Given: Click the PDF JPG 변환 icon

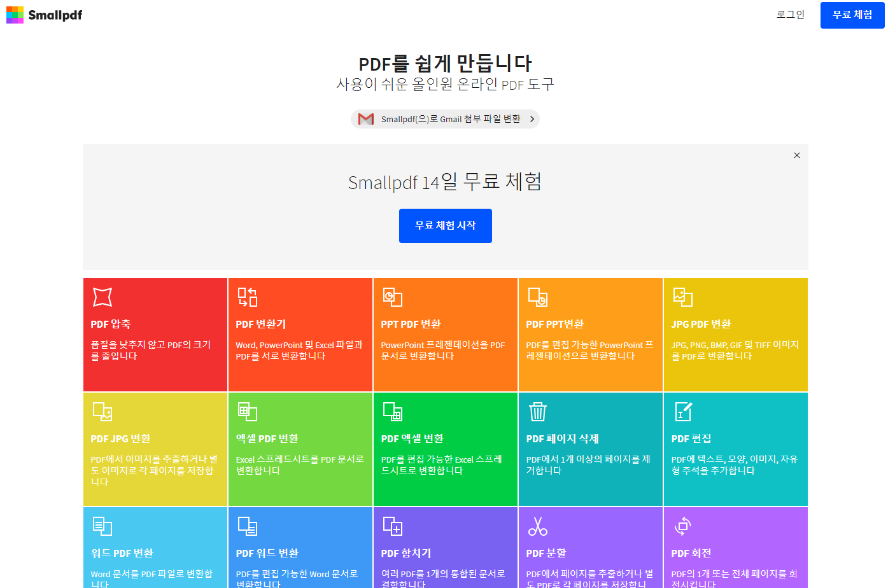Looking at the screenshot, I should [102, 412].
